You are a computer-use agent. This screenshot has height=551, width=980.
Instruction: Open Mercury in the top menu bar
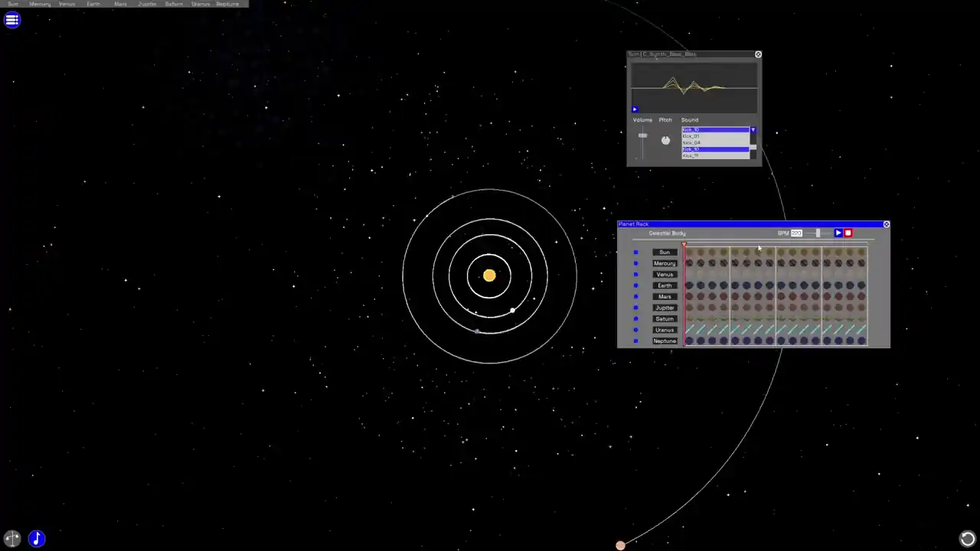40,4
